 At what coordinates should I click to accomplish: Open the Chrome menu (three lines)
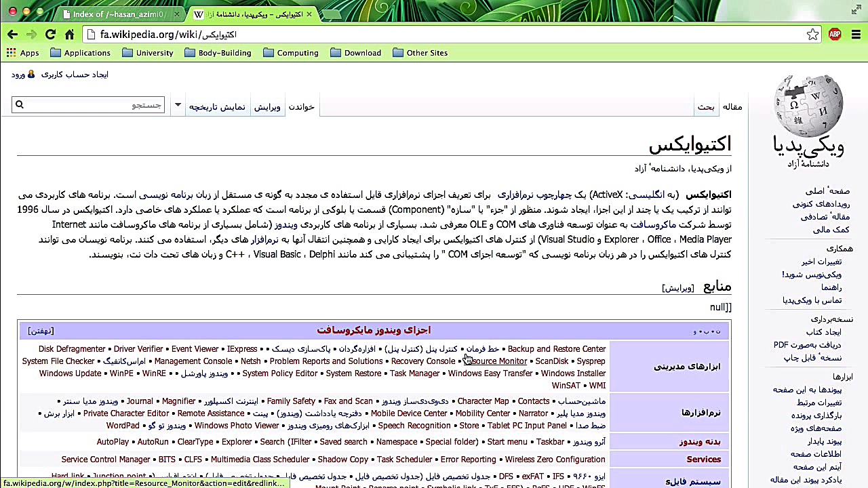(856, 35)
